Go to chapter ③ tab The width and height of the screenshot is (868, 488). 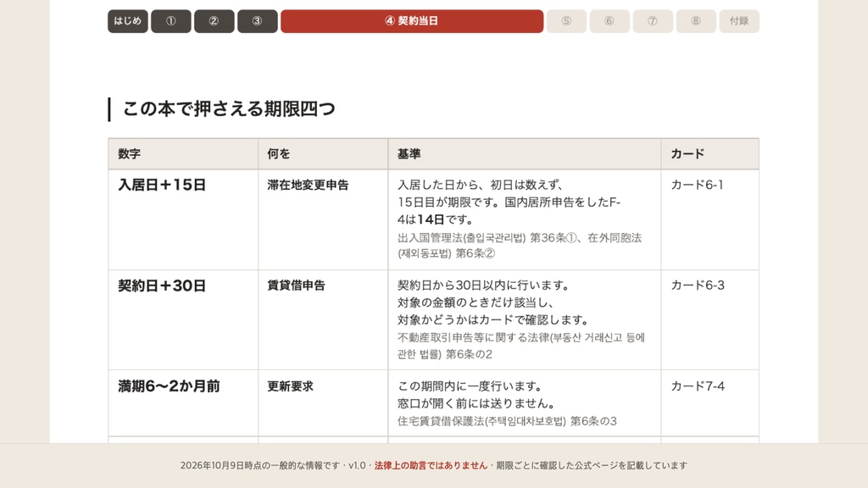(x=258, y=21)
